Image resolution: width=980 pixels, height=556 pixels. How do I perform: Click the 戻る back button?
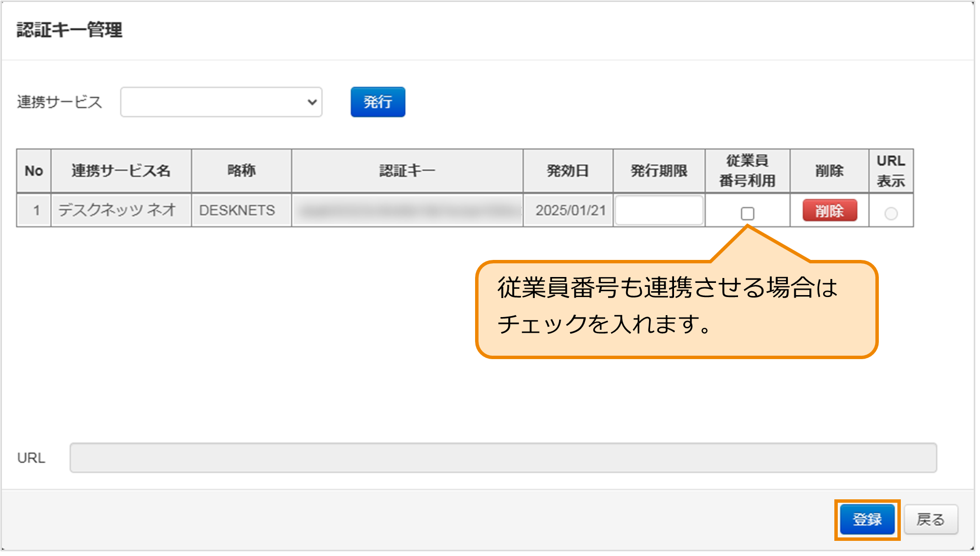[931, 519]
